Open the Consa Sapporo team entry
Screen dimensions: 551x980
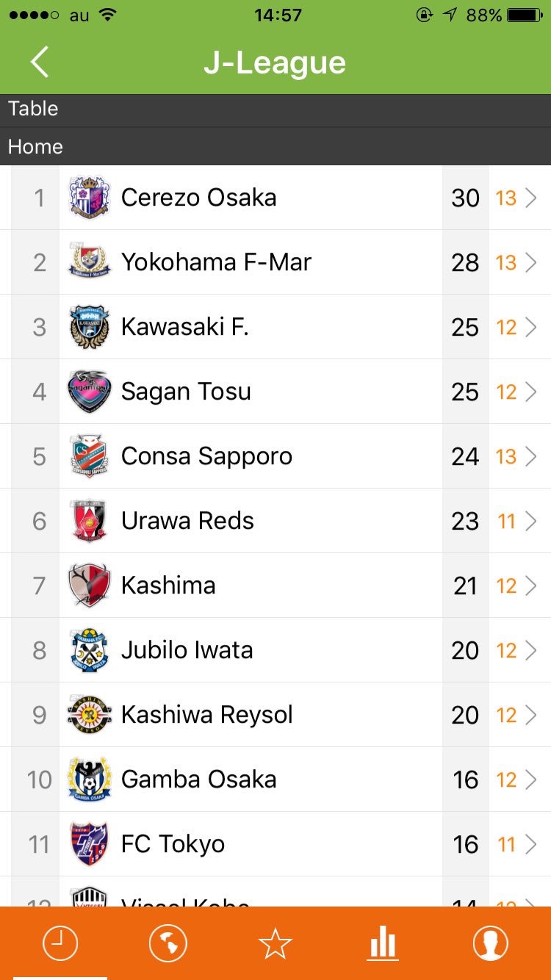pyautogui.click(x=206, y=456)
